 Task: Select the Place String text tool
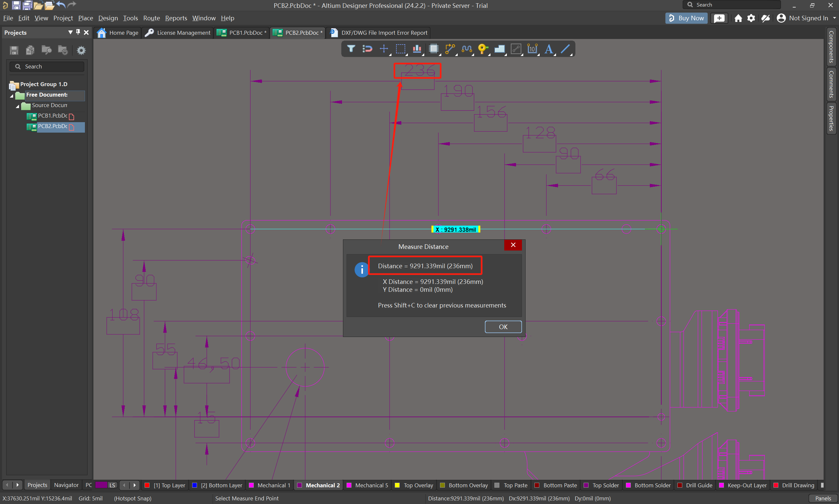pos(548,49)
